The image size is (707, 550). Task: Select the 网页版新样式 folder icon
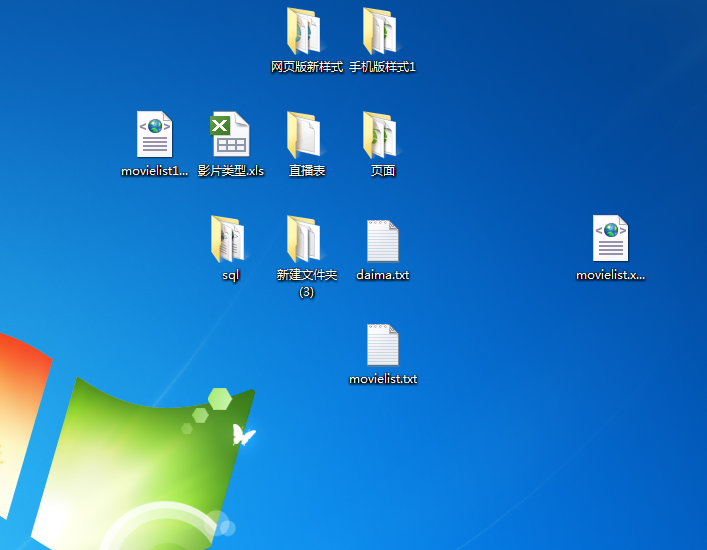click(x=303, y=31)
